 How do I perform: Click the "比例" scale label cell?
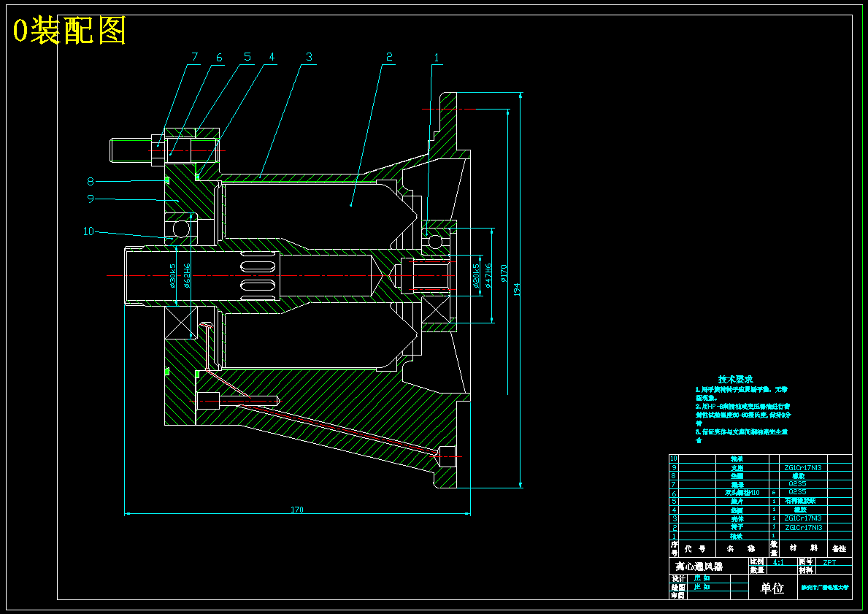757,562
